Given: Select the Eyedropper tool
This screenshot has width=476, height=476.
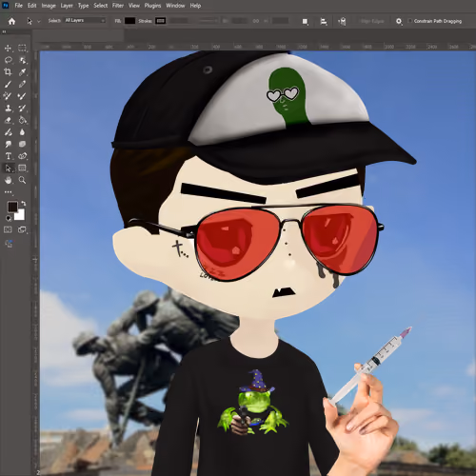Looking at the screenshot, I should (x=22, y=72).
